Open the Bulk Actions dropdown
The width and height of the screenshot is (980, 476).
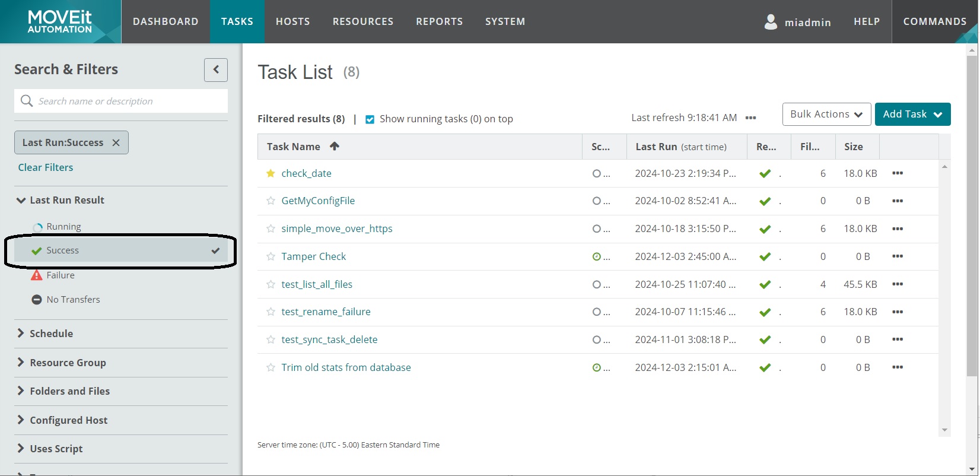[826, 114]
